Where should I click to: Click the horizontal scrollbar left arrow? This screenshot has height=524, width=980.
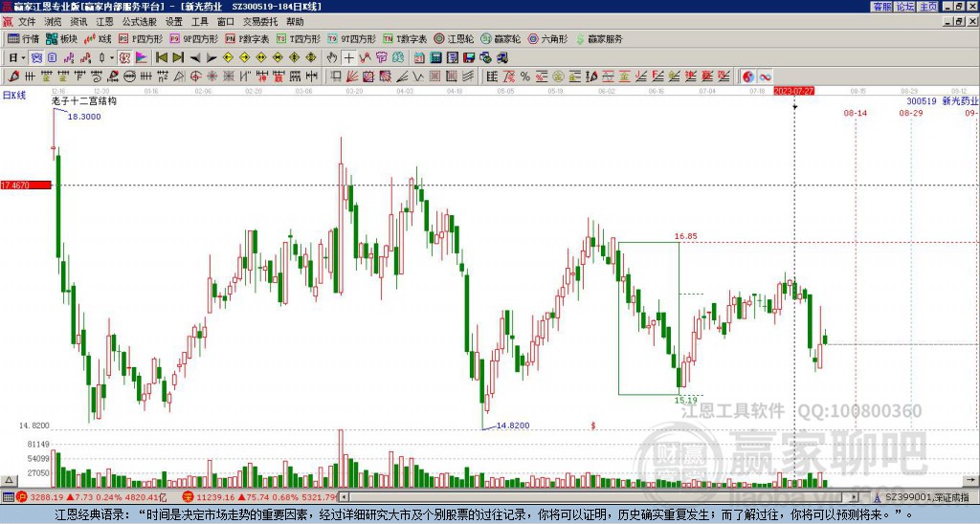(344, 497)
